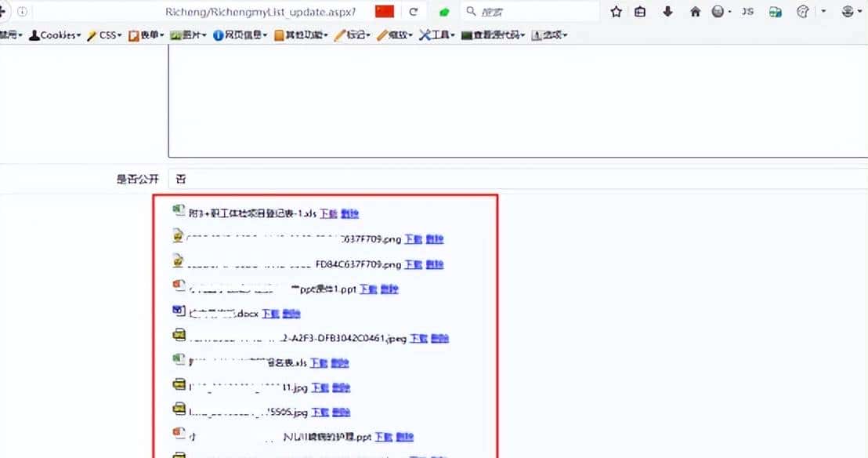
Task: Open the 其他功能 dropdown menu
Action: pyautogui.click(x=301, y=35)
